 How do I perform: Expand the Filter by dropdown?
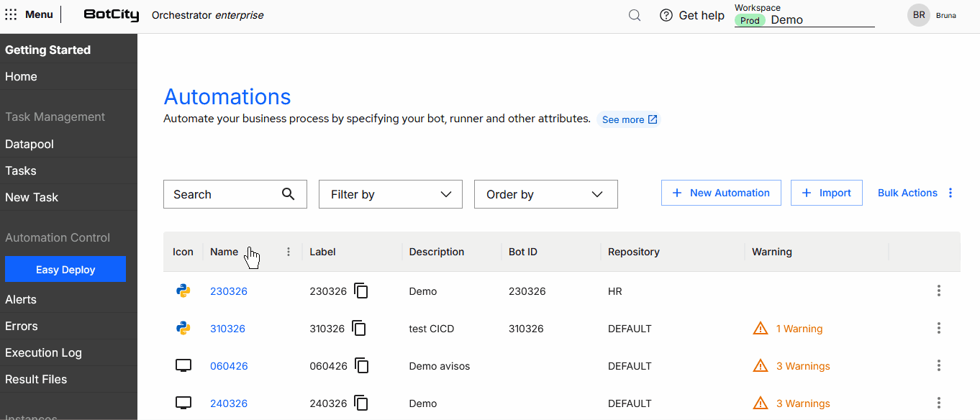tap(390, 194)
